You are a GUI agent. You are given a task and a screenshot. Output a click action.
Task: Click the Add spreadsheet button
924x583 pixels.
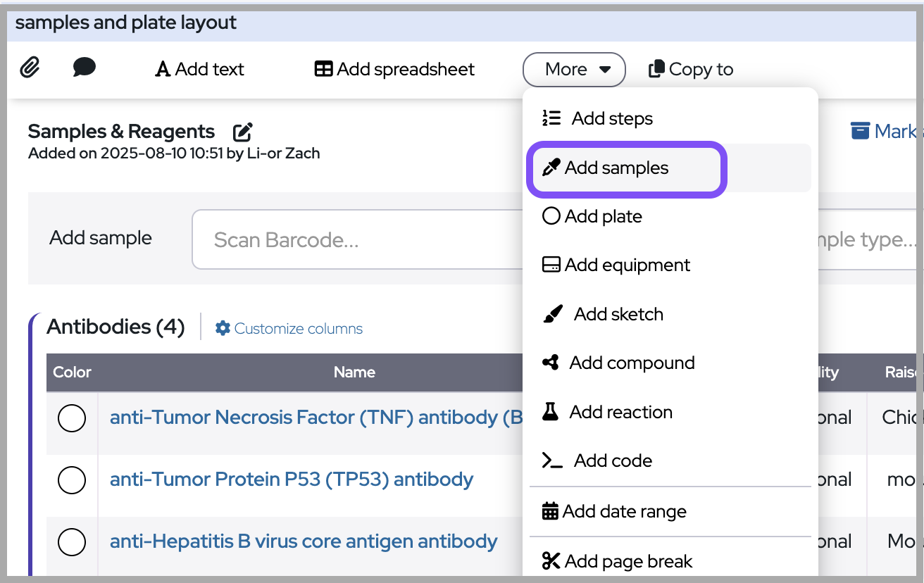click(394, 70)
